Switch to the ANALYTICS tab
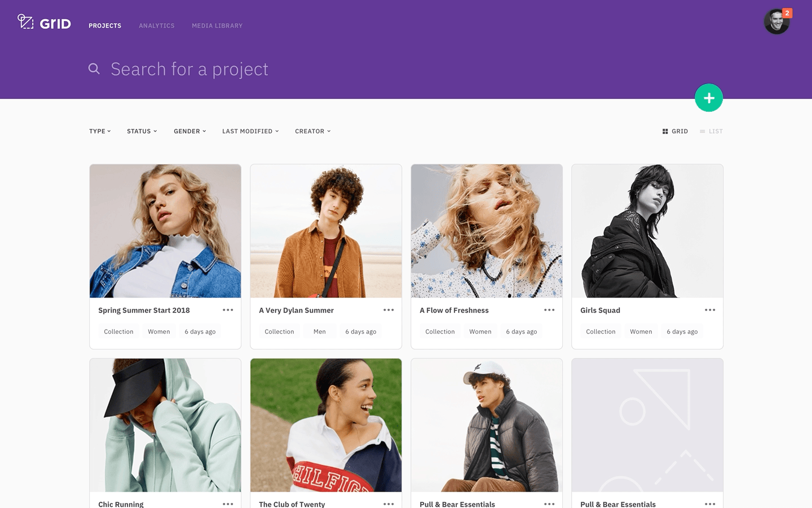This screenshot has height=508, width=812. (156, 25)
